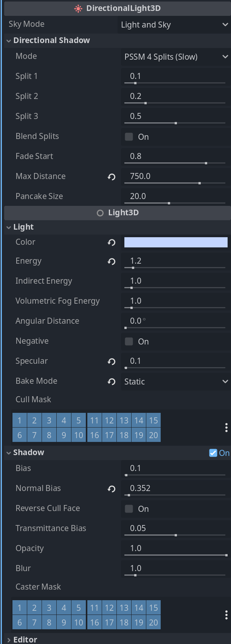Click the Light3D class header
Screen dimensions: 231x644
tap(118, 213)
